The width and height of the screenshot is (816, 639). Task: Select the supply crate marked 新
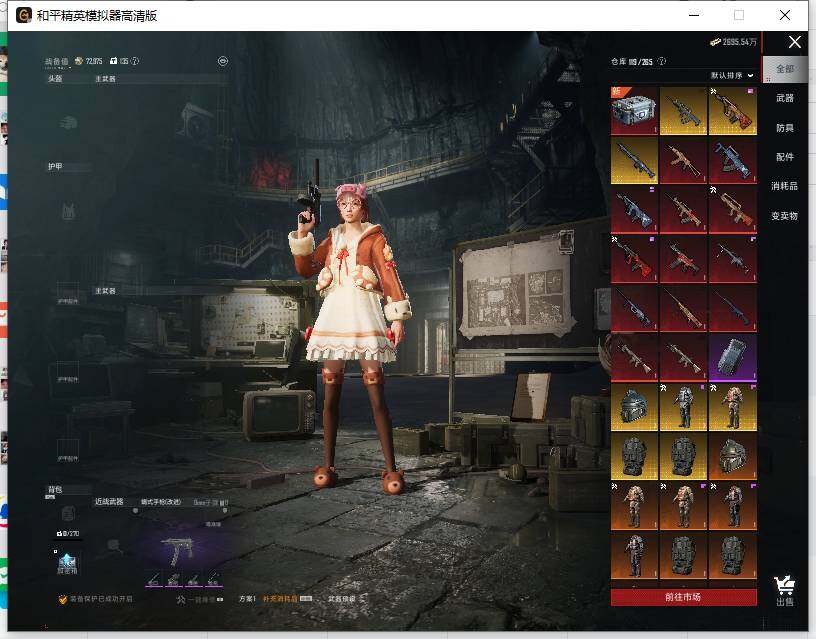click(x=634, y=111)
